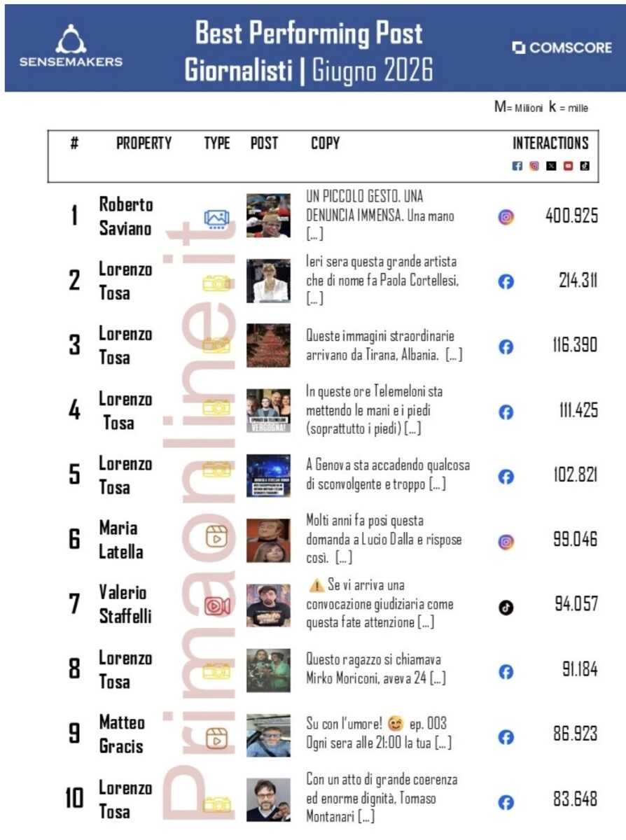
Task: Open Tirana Albania post thumbnail
Action: [x=268, y=346]
